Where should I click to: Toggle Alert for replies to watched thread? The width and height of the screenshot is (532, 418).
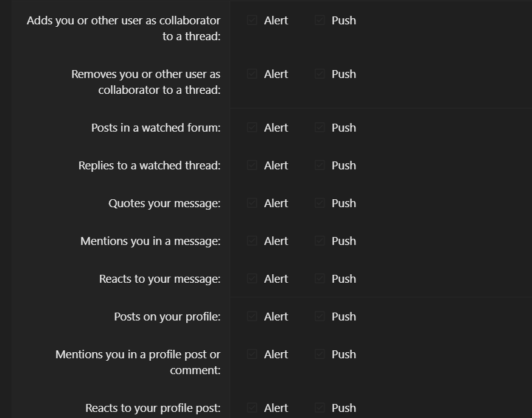tap(253, 166)
